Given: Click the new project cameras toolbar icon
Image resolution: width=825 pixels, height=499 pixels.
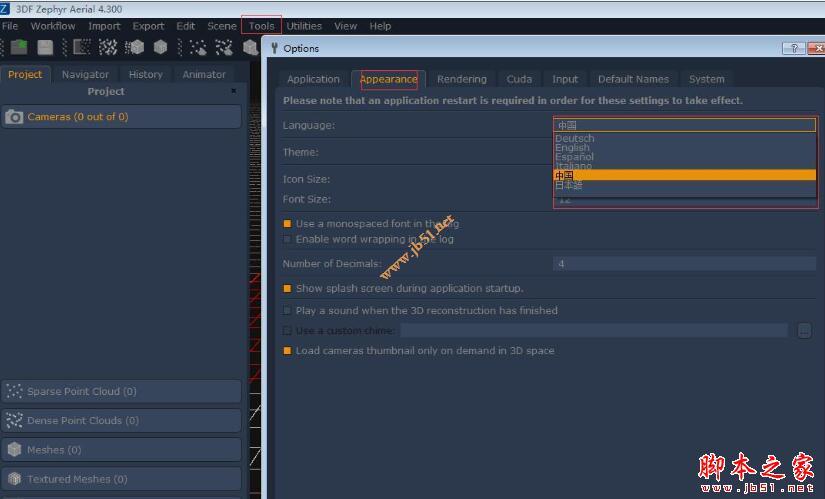Looking at the screenshot, I should 82,47.
